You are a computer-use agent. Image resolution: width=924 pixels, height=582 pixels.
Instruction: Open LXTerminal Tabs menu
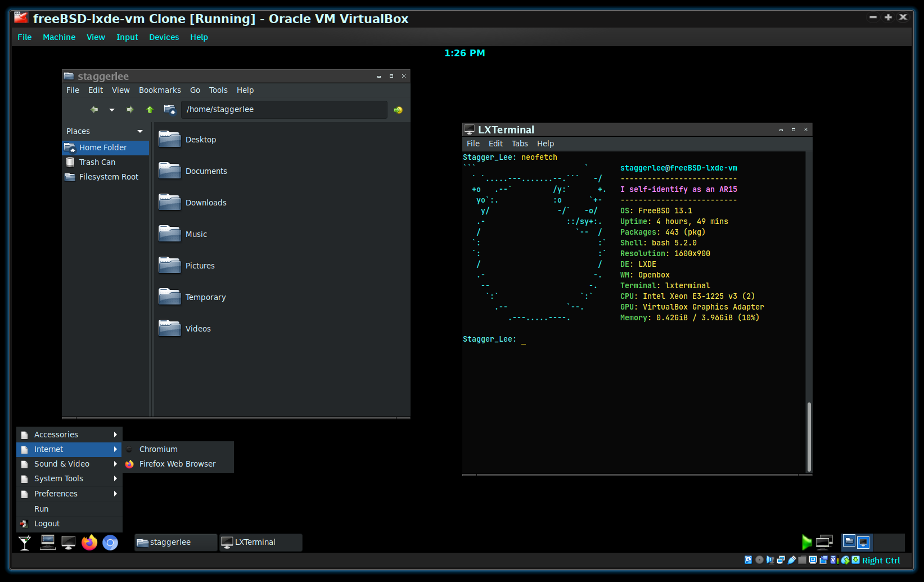(520, 144)
